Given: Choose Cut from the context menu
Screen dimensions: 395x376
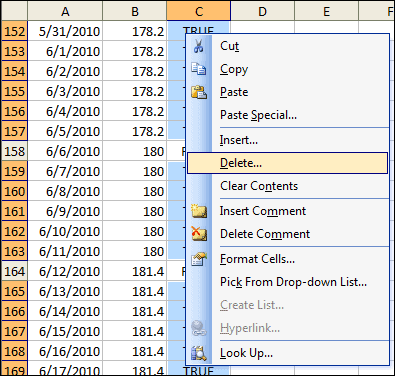Looking at the screenshot, I should point(287,46).
